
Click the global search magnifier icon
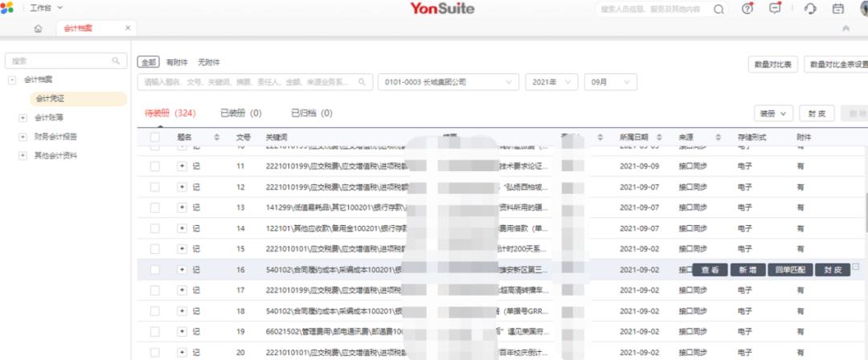719,9
